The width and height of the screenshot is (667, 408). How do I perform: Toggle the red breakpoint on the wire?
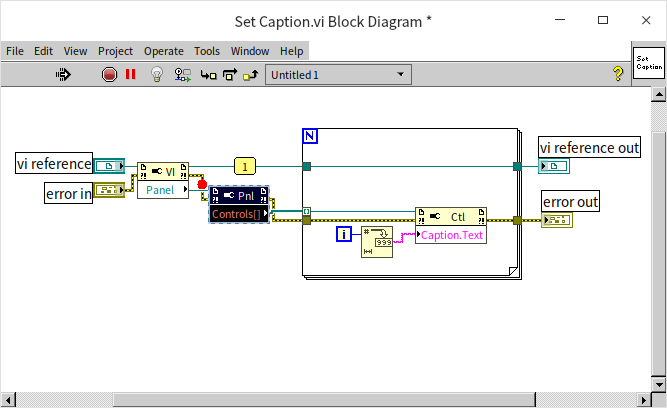point(201,184)
